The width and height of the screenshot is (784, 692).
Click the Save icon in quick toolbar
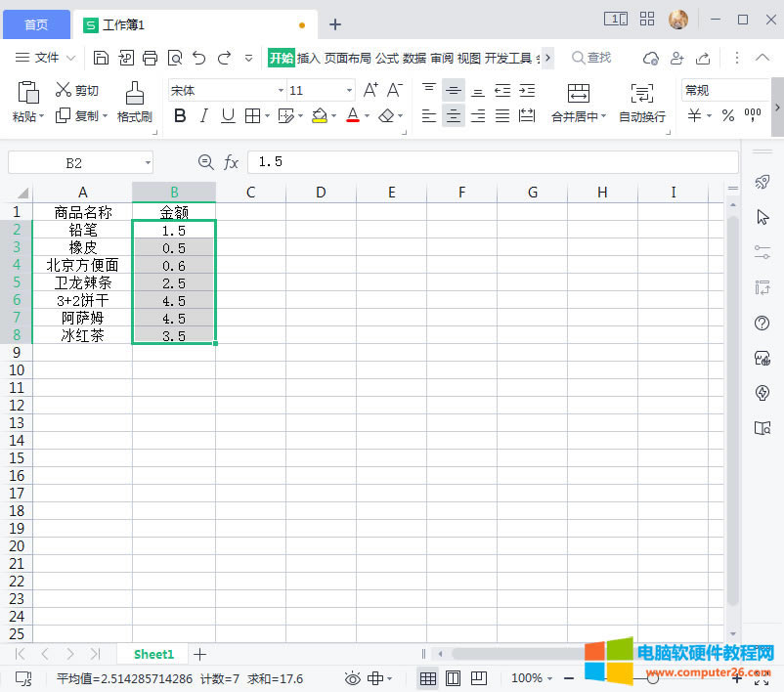[x=102, y=58]
